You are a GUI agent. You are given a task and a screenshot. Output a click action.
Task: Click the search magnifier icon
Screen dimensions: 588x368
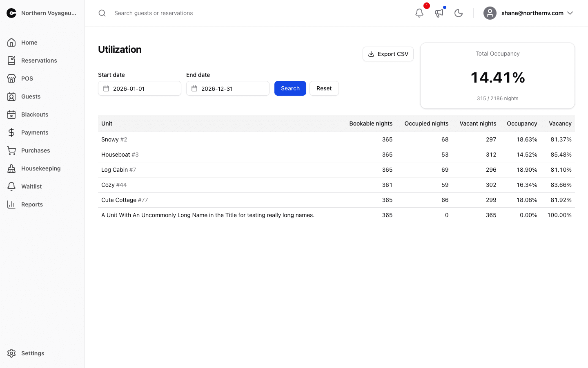tap(102, 13)
